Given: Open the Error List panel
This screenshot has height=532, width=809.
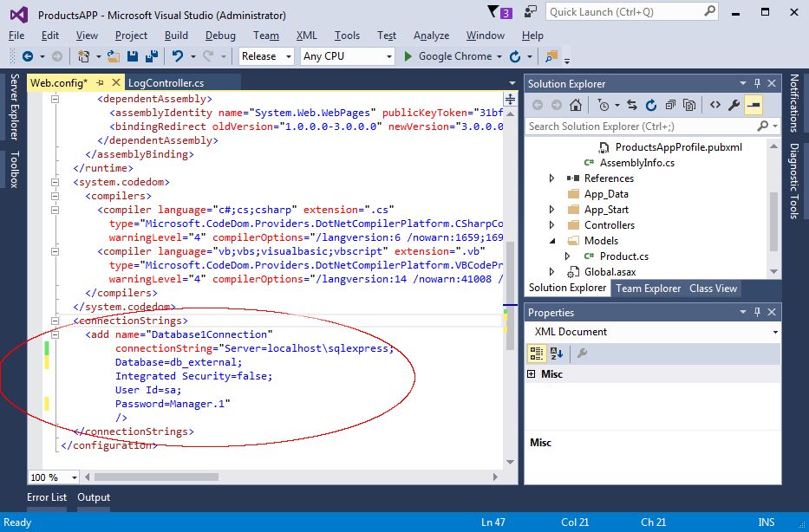Looking at the screenshot, I should click(x=47, y=497).
